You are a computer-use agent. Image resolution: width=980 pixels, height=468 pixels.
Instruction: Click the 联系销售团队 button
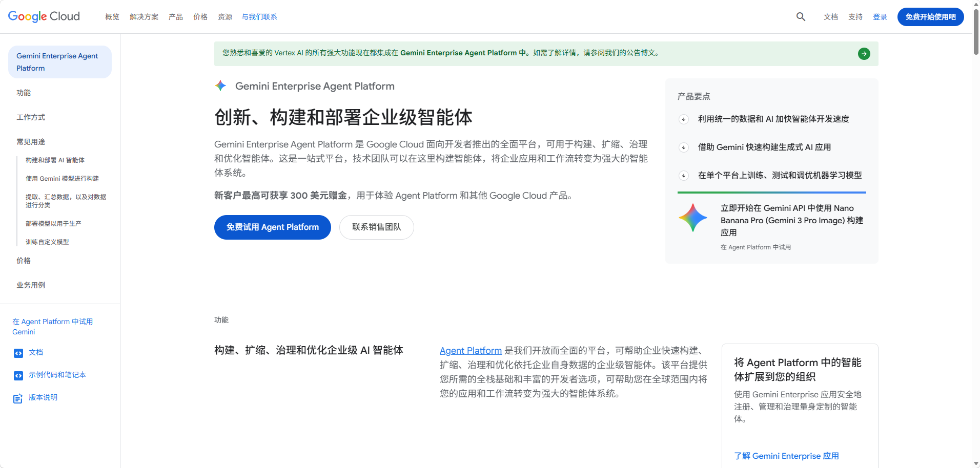[377, 227]
